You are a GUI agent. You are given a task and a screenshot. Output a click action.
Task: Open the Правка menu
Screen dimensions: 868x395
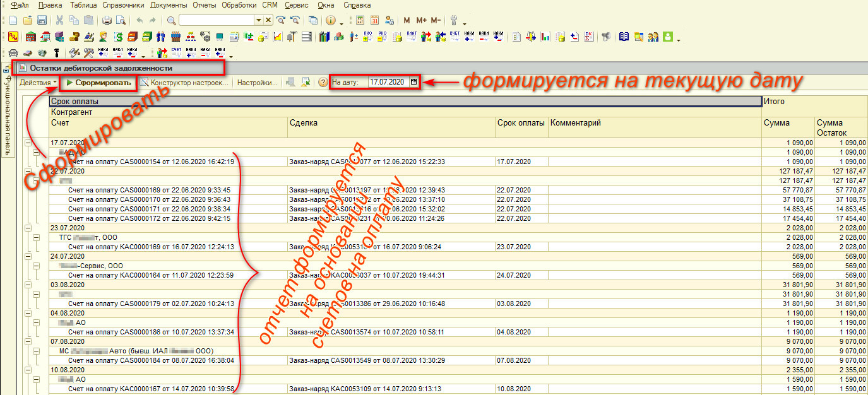pos(50,5)
